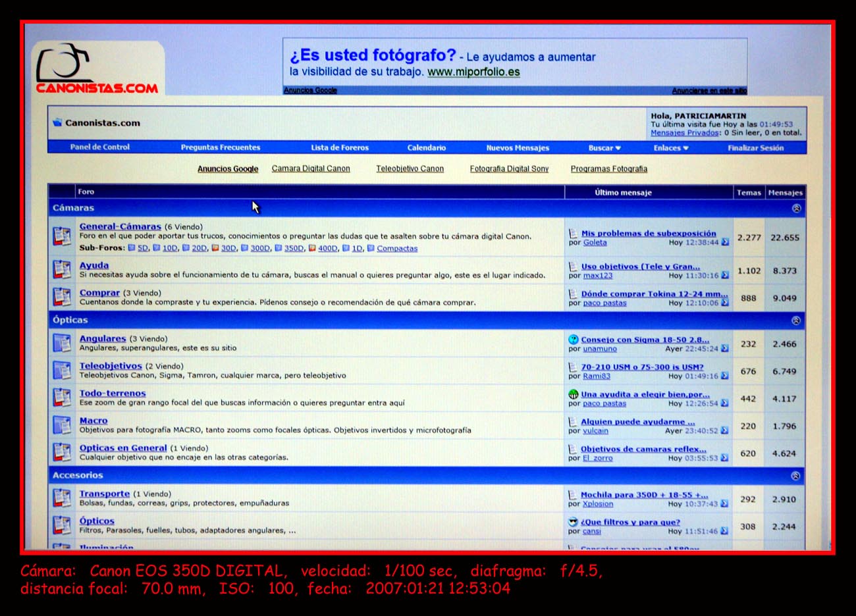Screen dimensions: 856x616
Task: Collapse the Cámaras category section
Action: coord(796,208)
